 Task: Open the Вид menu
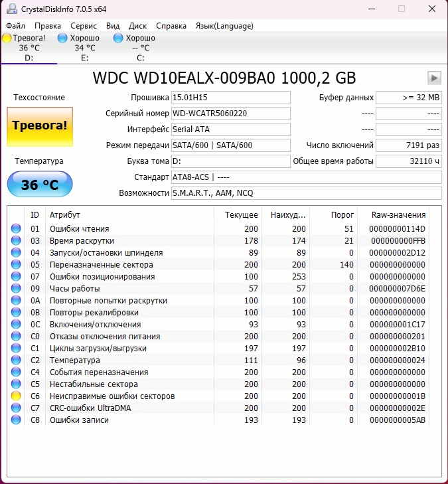[113, 26]
